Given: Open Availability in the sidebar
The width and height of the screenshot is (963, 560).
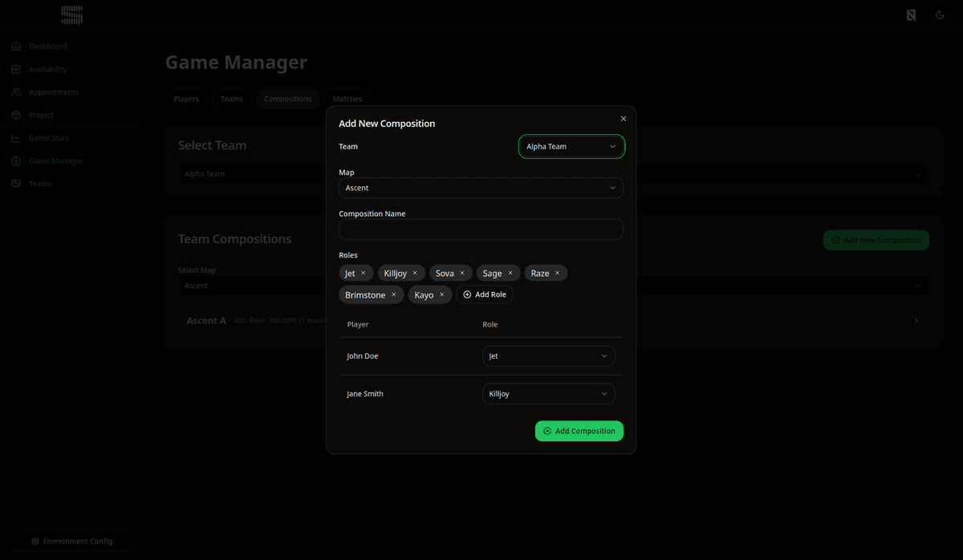Looking at the screenshot, I should pos(48,70).
